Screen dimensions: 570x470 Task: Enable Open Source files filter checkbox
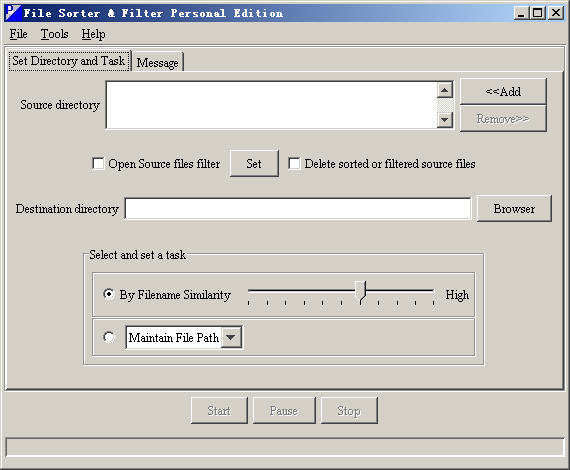point(98,164)
